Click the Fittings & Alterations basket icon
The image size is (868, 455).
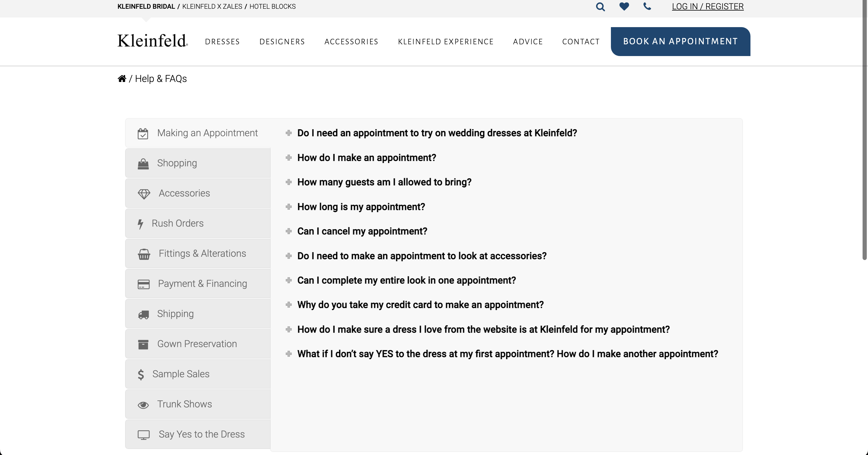click(x=144, y=253)
